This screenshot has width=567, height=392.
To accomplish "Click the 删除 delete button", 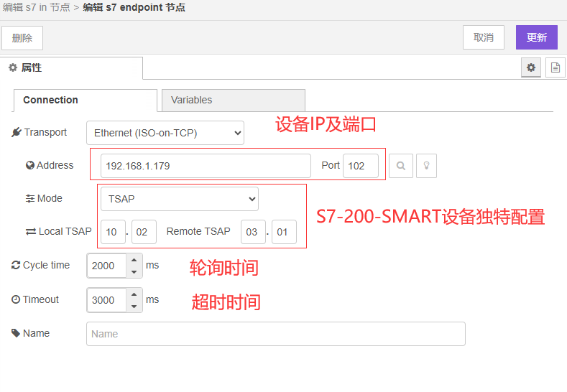I will coord(22,38).
